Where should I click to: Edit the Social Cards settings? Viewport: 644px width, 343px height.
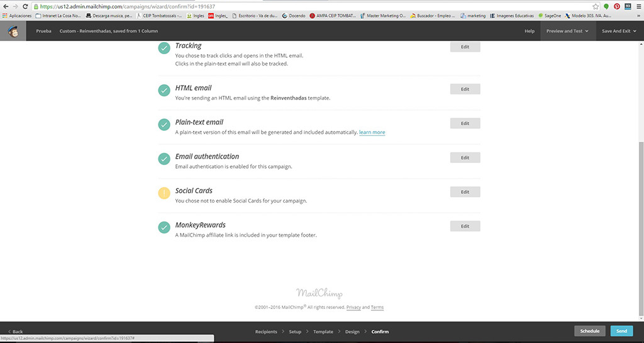coord(465,192)
